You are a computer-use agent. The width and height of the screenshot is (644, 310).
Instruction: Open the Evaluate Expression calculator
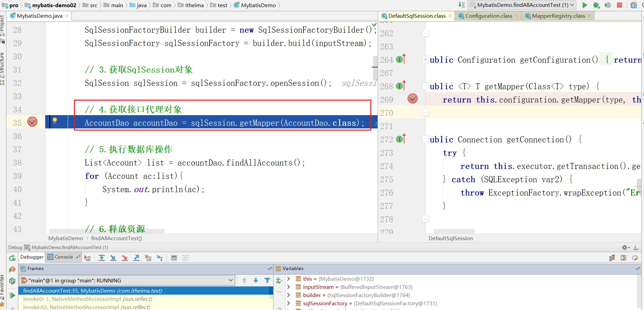coord(174,258)
